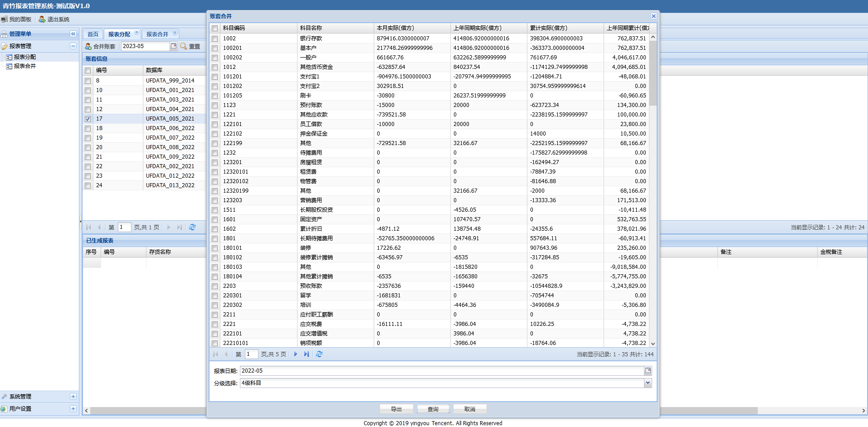This screenshot has width=868, height=427.
Task: Click the 取消 button
Action: click(470, 409)
